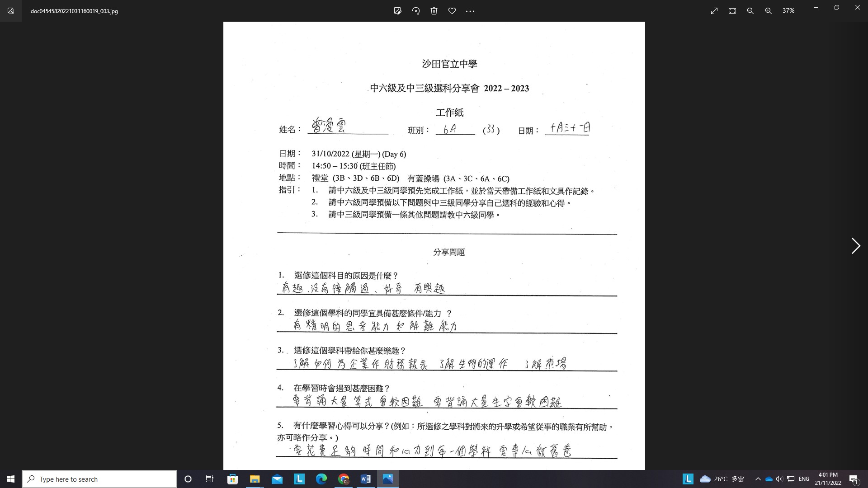Open Google Chrome from taskbar
This screenshot has height=488, width=868.
click(x=344, y=479)
